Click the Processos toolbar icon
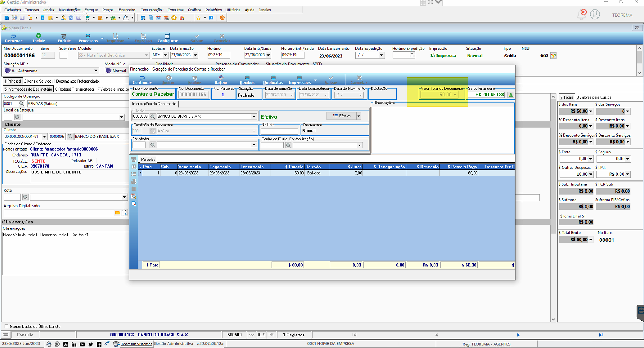Image resolution: width=644 pixels, height=348 pixels. point(88,36)
